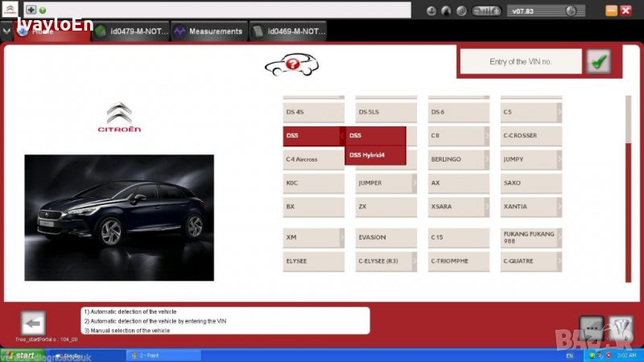This screenshot has width=644, height=362.
Task: Click the Citroën brand logo above car photo
Action: coord(119,117)
